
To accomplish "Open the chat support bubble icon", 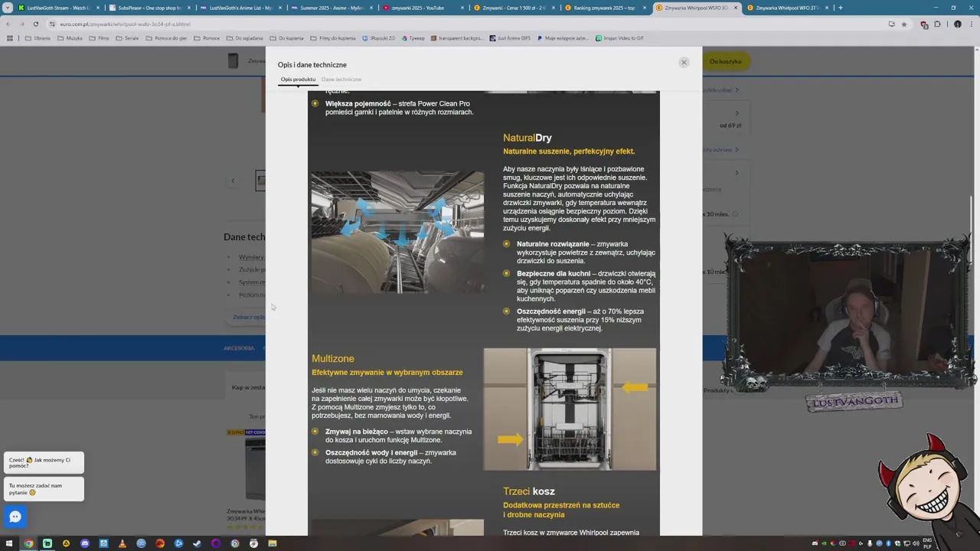I will (x=15, y=517).
